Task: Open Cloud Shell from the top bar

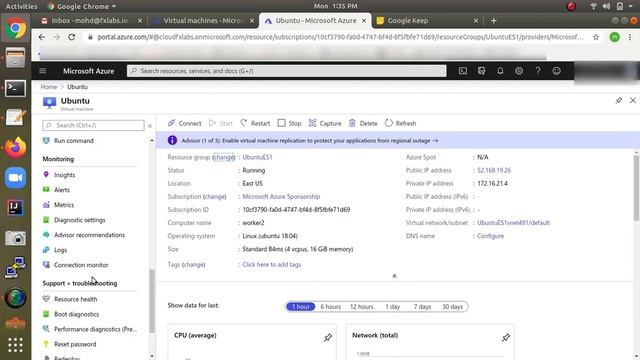Action: 462,71
